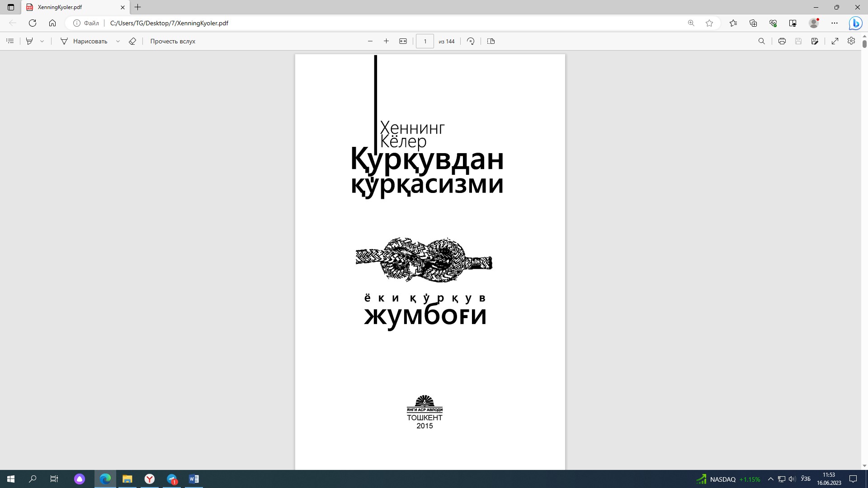The image size is (868, 488).
Task: Zoom in on the document
Action: [x=387, y=41]
